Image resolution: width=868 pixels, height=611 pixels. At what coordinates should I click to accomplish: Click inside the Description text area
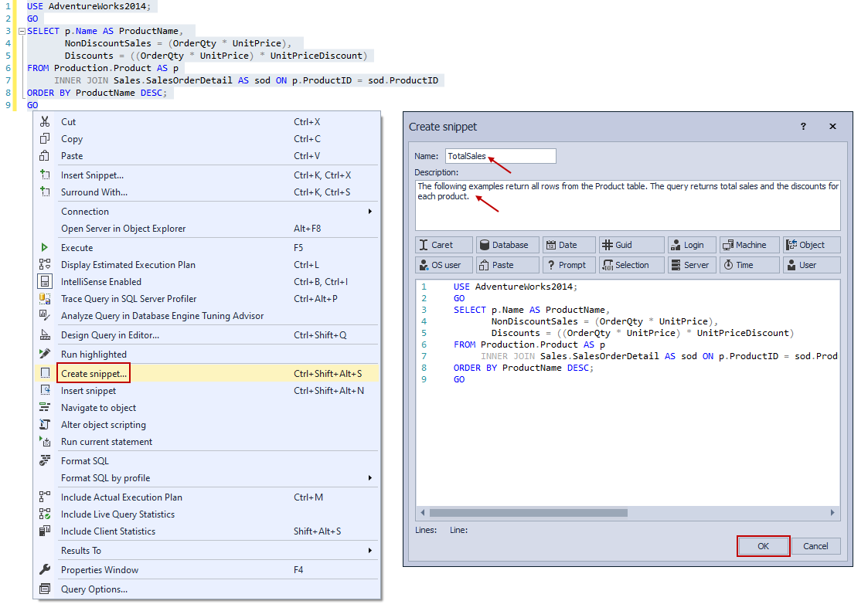coord(628,205)
